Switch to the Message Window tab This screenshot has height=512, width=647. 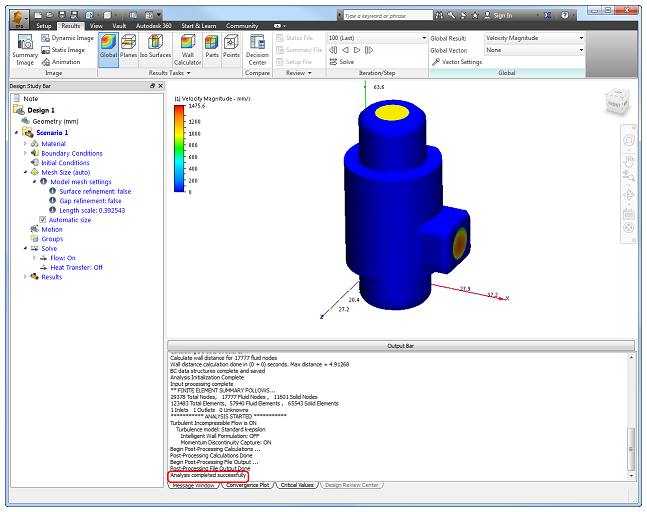(194, 486)
